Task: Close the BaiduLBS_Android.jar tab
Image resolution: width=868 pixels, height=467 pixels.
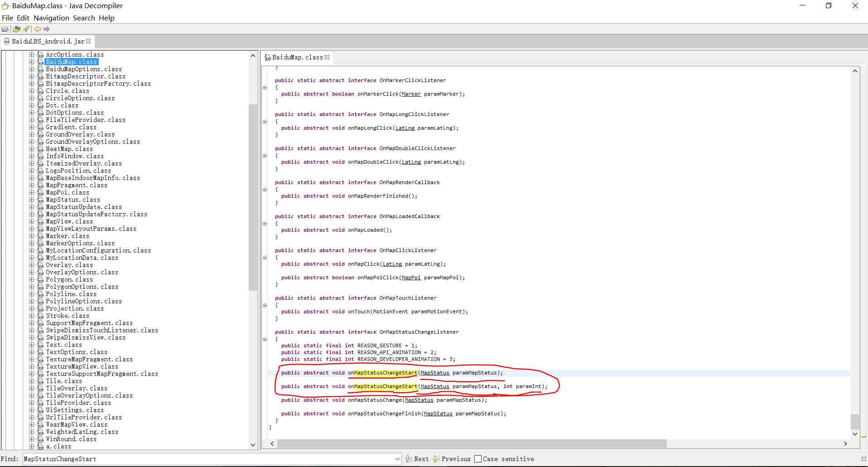Action: 88,41
